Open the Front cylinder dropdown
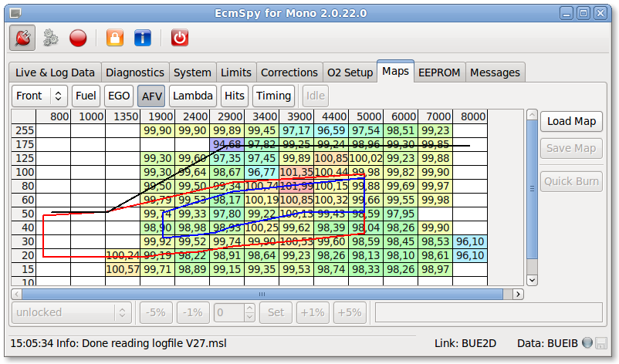This screenshot has width=619, height=364. 39,96
